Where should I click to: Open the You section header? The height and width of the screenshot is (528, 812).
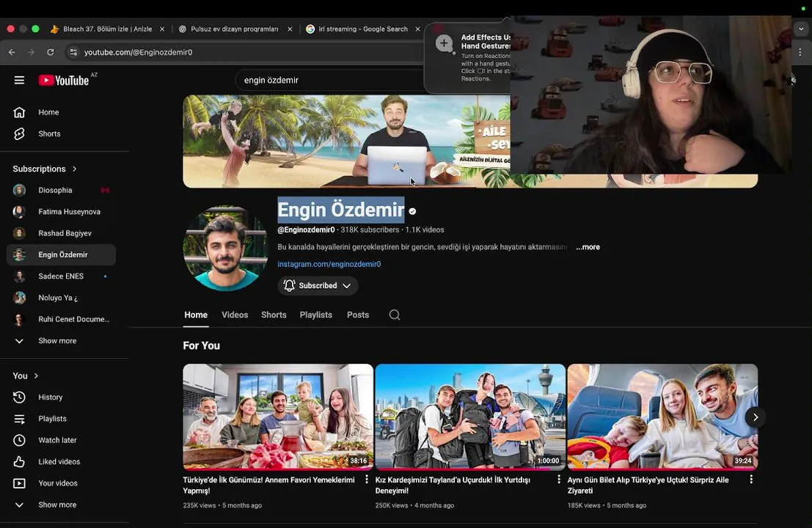26,375
